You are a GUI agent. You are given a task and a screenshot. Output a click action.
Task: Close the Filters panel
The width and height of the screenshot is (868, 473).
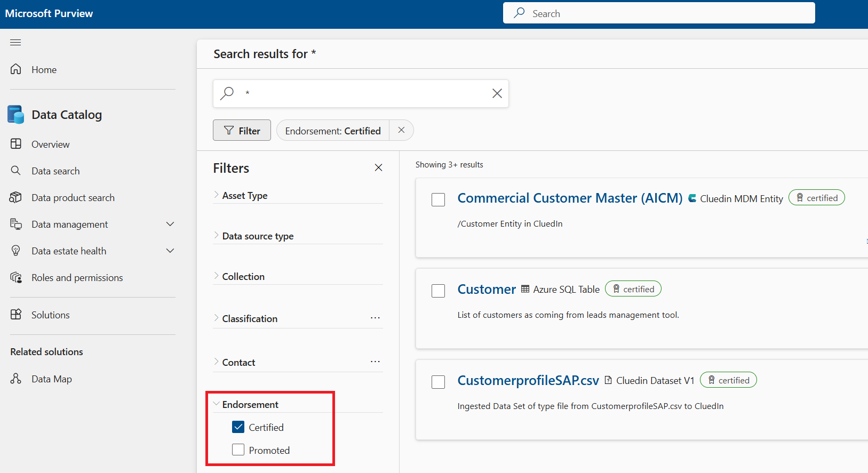pos(378,167)
